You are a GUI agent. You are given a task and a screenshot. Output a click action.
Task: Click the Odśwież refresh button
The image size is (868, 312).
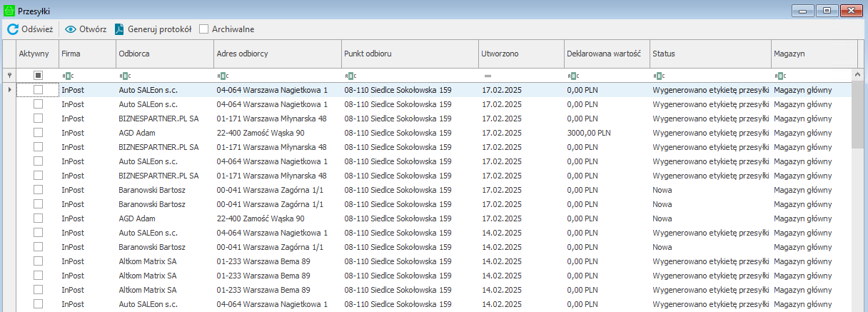pyautogui.click(x=30, y=29)
